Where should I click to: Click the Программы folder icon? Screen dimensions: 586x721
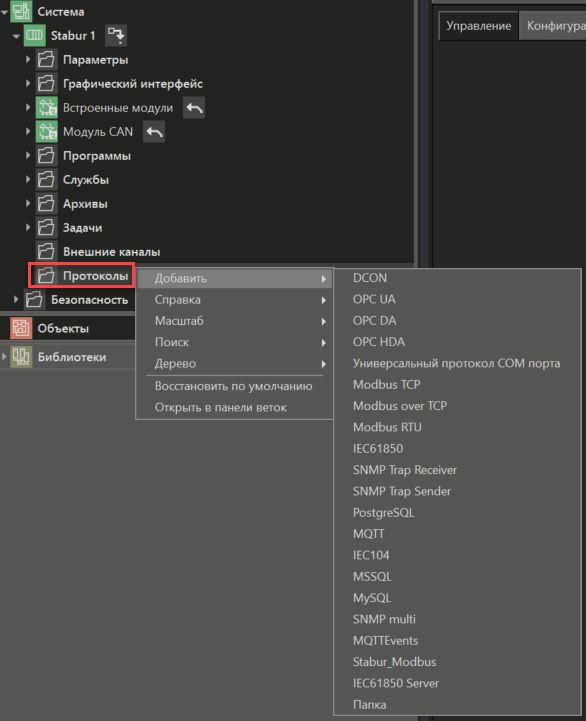tap(46, 156)
